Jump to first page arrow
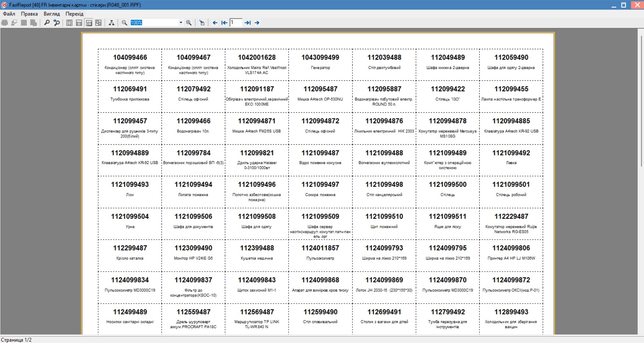Image resolution: width=644 pixels, height=343 pixels. (224, 23)
